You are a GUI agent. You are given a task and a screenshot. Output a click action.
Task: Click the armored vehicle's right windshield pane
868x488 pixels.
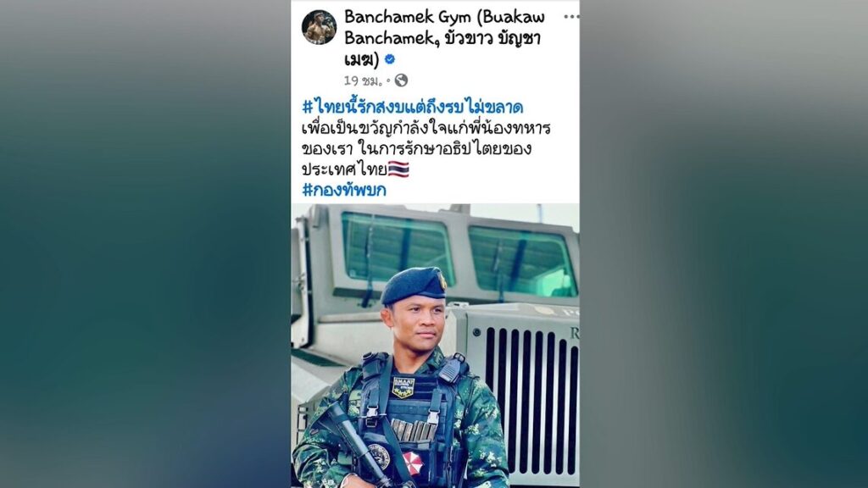pos(522,261)
